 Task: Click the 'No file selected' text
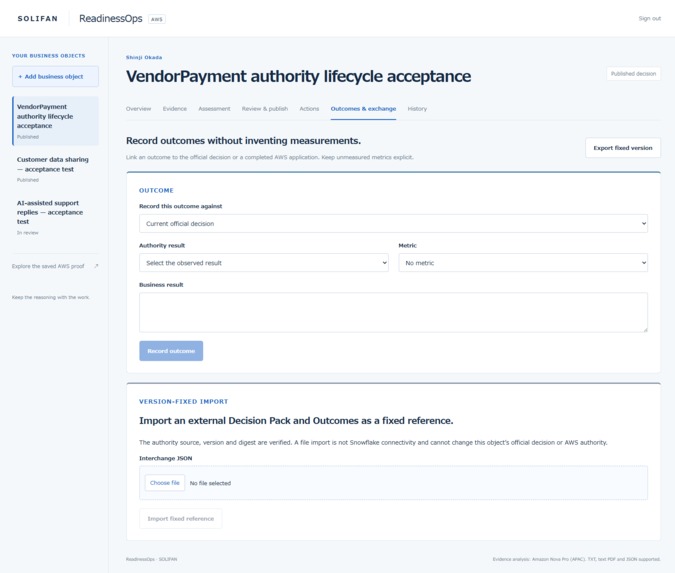point(210,483)
